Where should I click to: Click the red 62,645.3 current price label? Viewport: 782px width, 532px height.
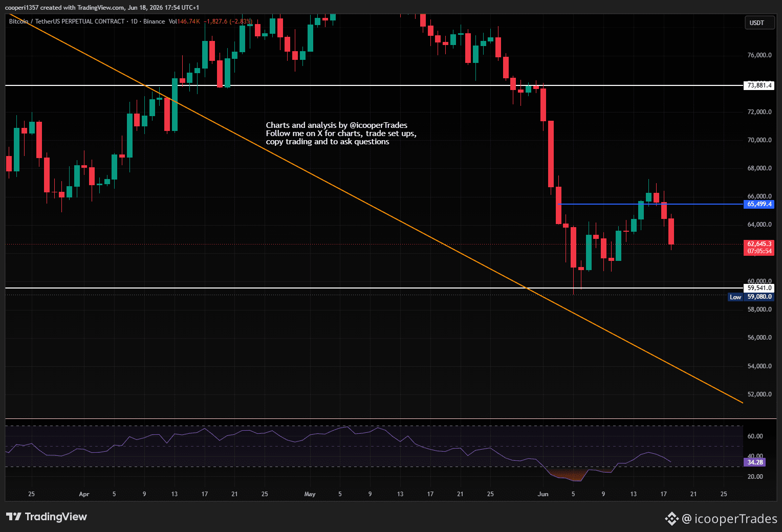[x=758, y=244]
